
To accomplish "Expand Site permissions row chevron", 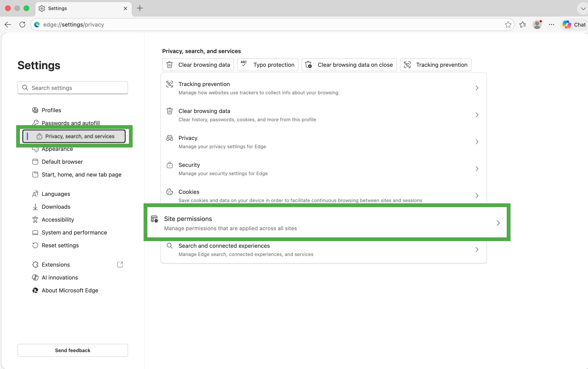I will tap(498, 223).
